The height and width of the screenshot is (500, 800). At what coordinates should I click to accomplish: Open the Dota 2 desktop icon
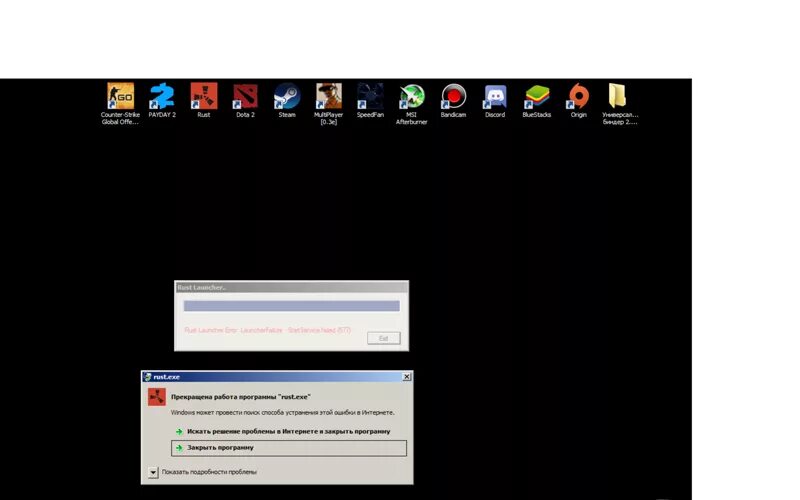pyautogui.click(x=245, y=96)
